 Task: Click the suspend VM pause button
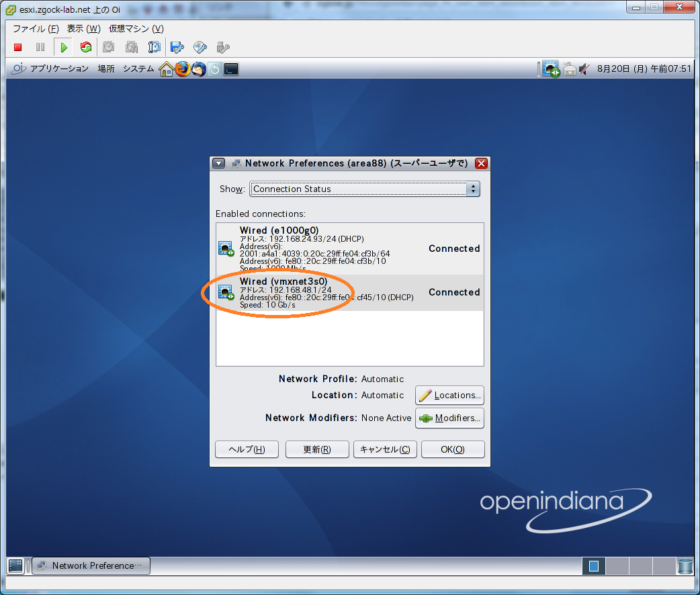[x=40, y=47]
